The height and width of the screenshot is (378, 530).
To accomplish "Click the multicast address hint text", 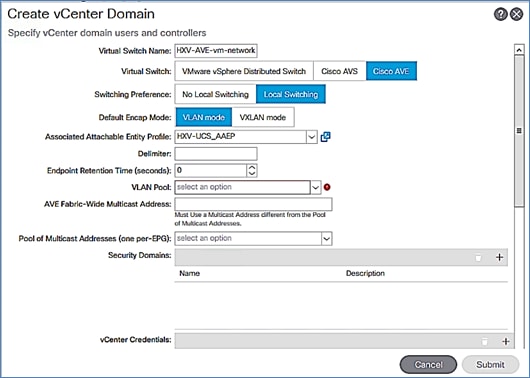I will pos(250,219).
